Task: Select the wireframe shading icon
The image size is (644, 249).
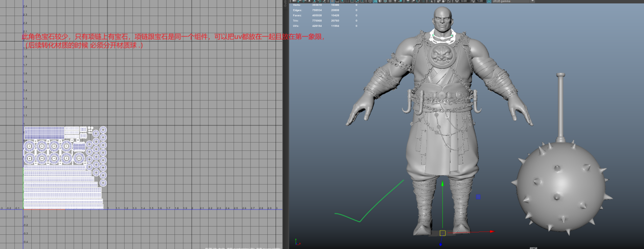Action: tap(370, 1)
